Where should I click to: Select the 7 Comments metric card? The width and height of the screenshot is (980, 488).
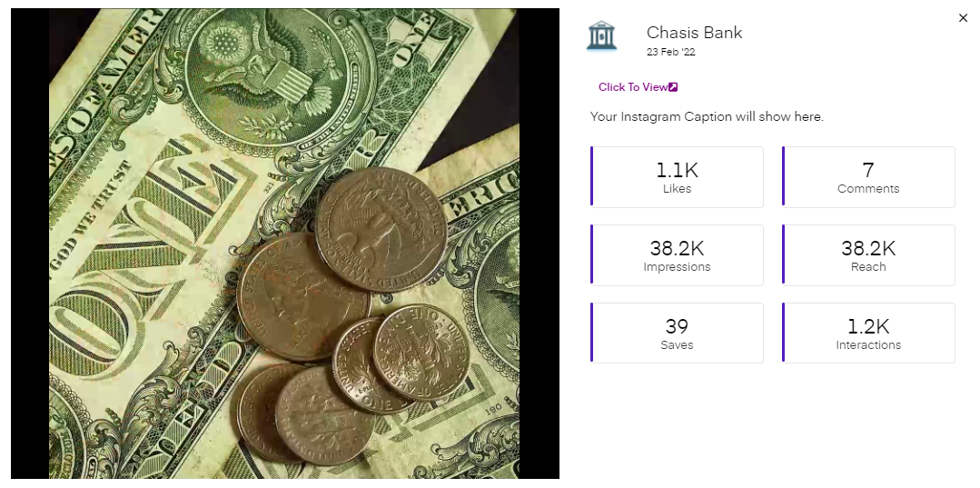coord(868,177)
